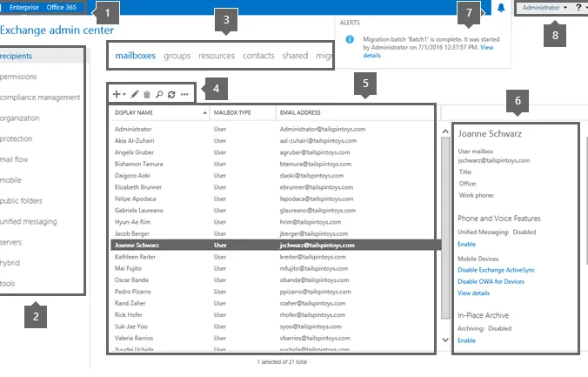This screenshot has width=588, height=377.
Task: Select permissions in the left navigation
Action: [18, 77]
